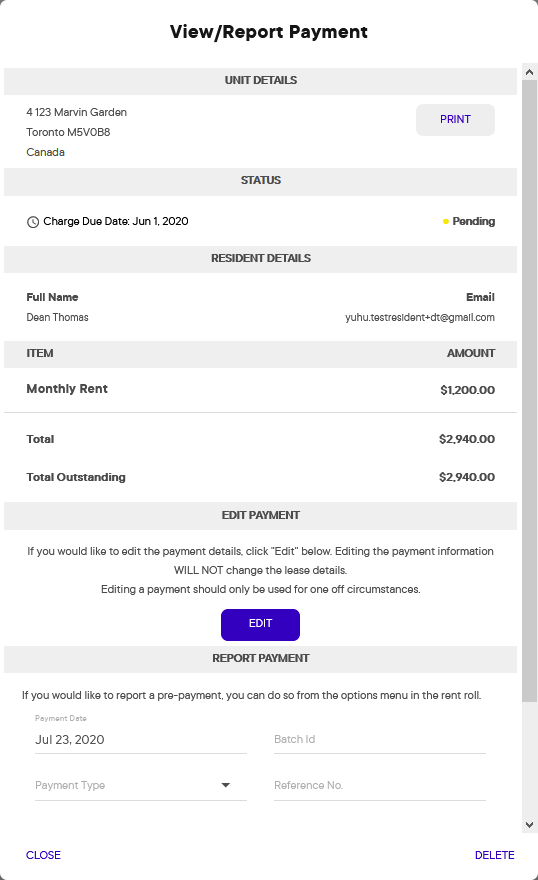Click the Total Outstanding amount $2,940.00
This screenshot has width=538, height=880.
coord(467,477)
